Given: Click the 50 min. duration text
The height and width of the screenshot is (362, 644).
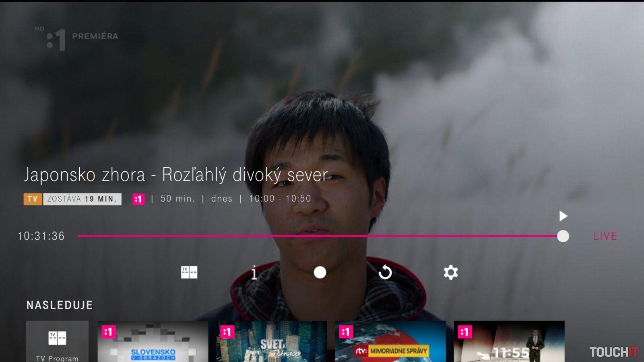Looking at the screenshot, I should coord(178,199).
